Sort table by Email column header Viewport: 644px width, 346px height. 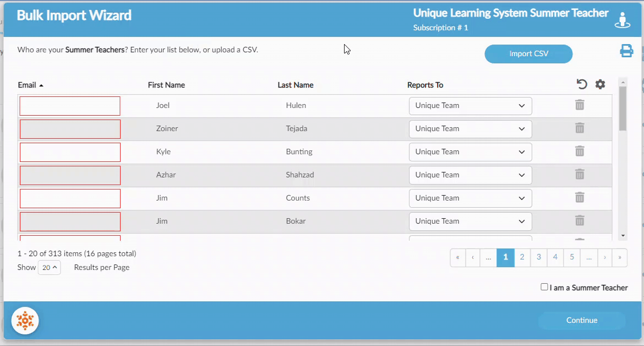click(30, 85)
